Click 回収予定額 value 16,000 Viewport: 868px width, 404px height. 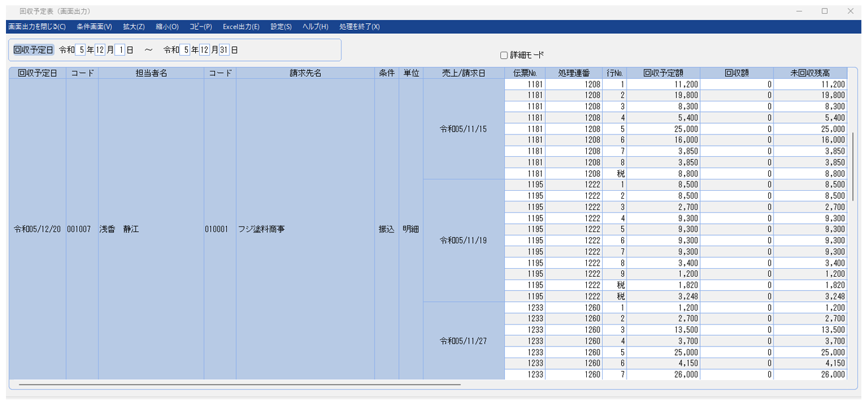(663, 140)
